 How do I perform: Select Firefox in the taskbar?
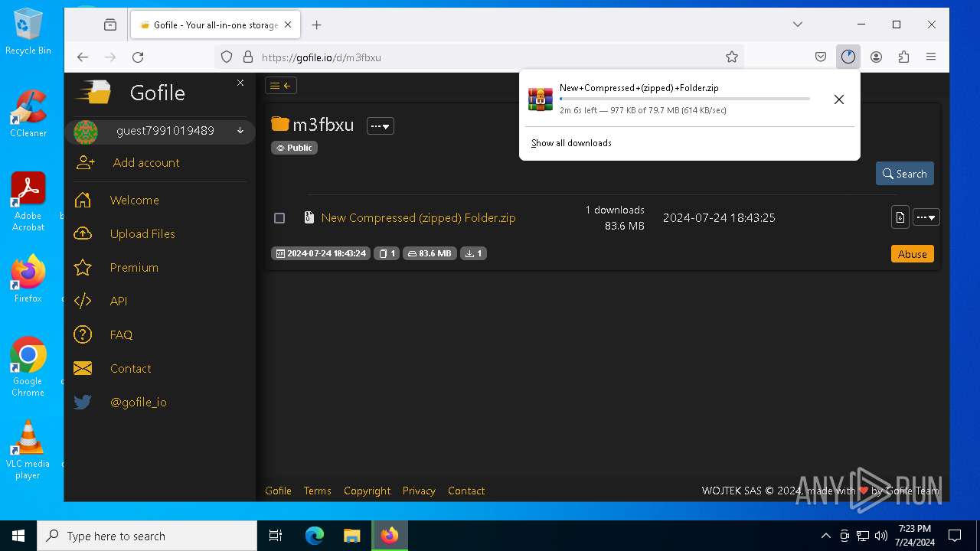coord(390,536)
